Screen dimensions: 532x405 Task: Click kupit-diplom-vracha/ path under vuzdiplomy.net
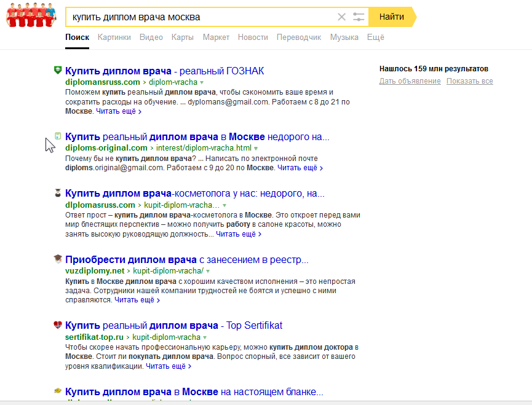(169, 271)
